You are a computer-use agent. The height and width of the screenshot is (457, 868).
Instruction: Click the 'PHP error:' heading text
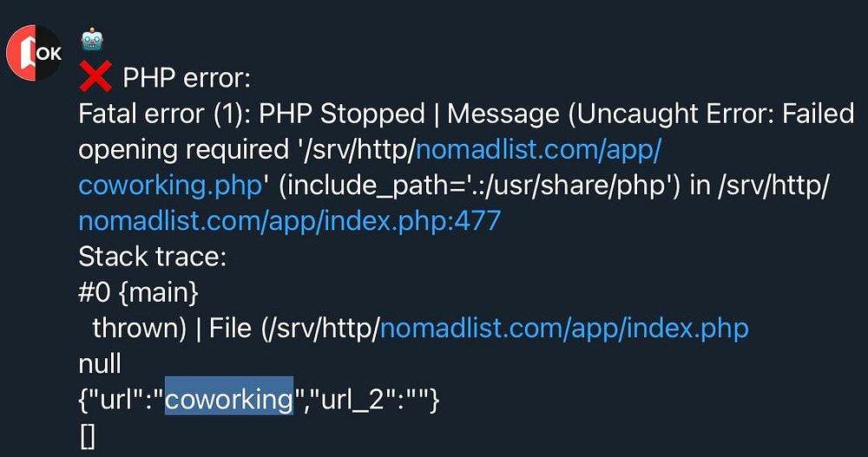point(186,80)
